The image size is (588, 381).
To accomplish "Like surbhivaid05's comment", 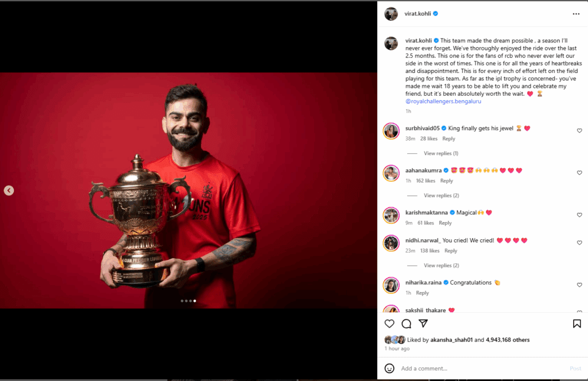I will point(579,131).
